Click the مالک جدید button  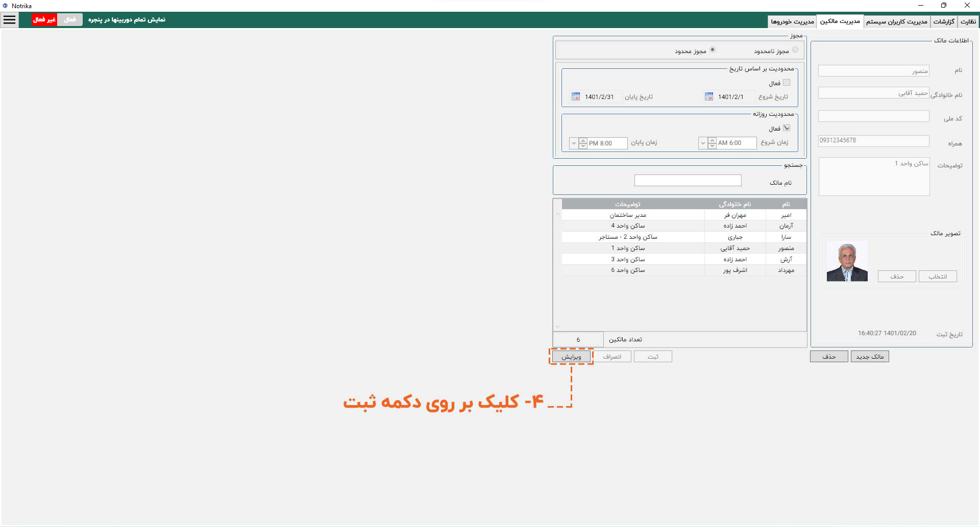click(x=870, y=357)
